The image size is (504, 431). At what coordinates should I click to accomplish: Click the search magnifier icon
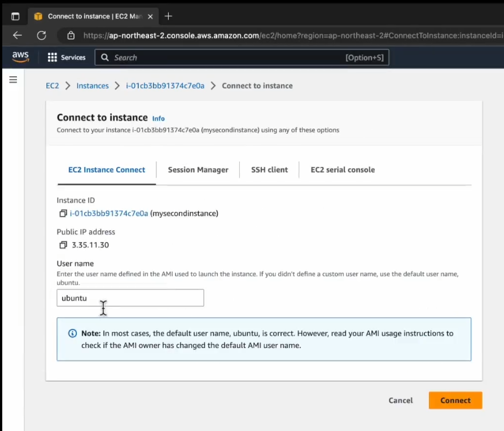click(105, 58)
